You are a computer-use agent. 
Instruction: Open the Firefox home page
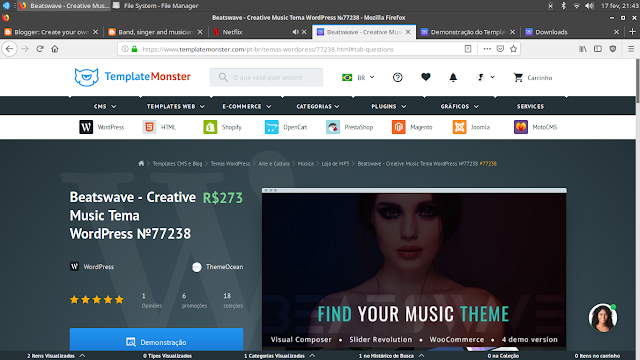pos(55,49)
